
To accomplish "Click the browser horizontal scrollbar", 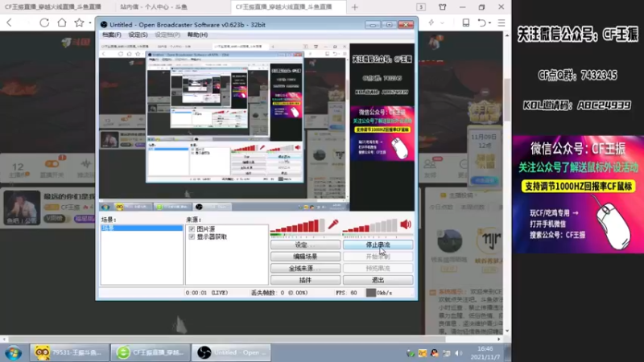I will pyautogui.click(x=227, y=339).
